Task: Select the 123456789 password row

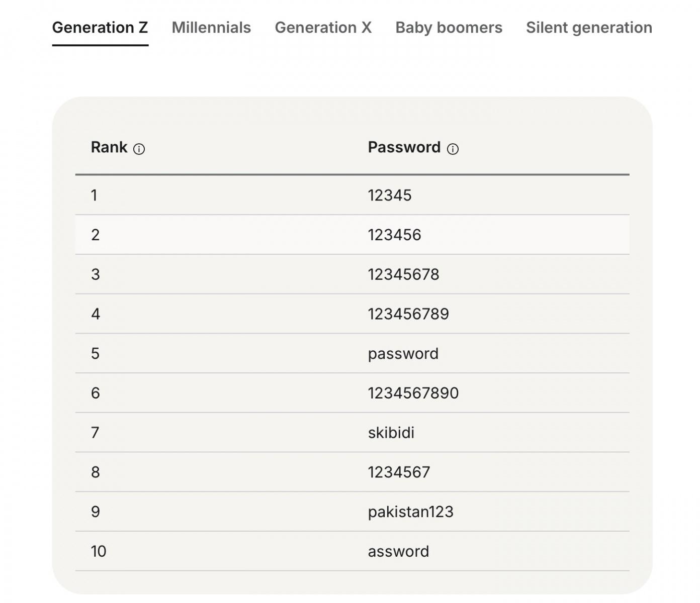Action: click(x=408, y=314)
